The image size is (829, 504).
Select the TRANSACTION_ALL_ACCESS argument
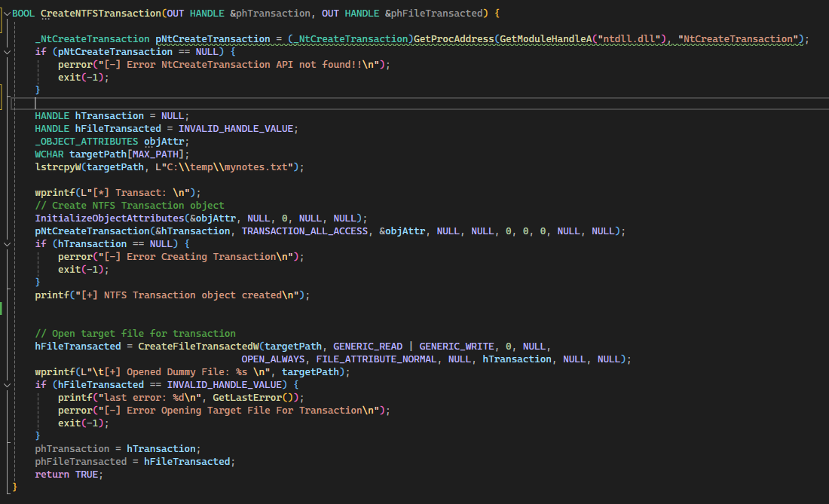pos(304,231)
